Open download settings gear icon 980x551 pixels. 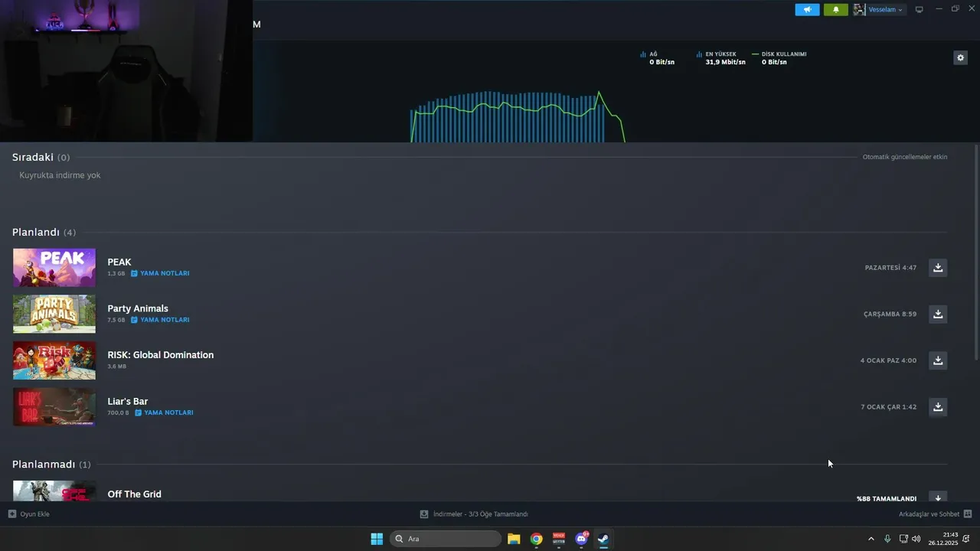960,57
